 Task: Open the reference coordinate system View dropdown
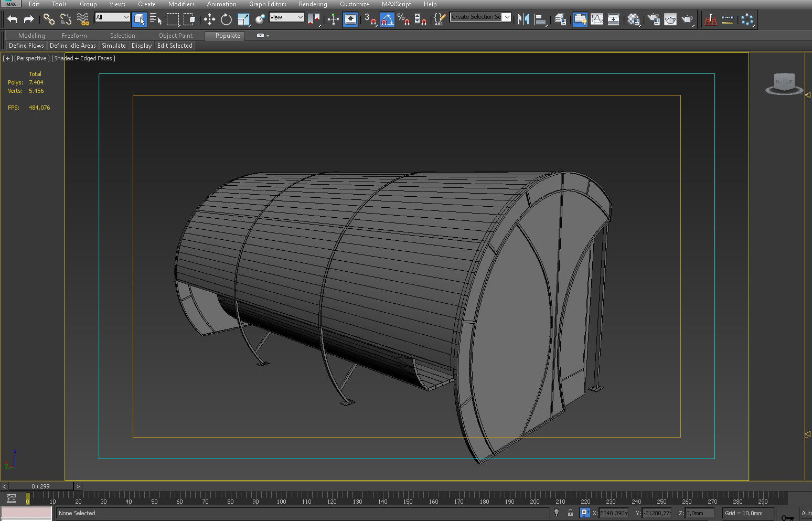coord(286,17)
